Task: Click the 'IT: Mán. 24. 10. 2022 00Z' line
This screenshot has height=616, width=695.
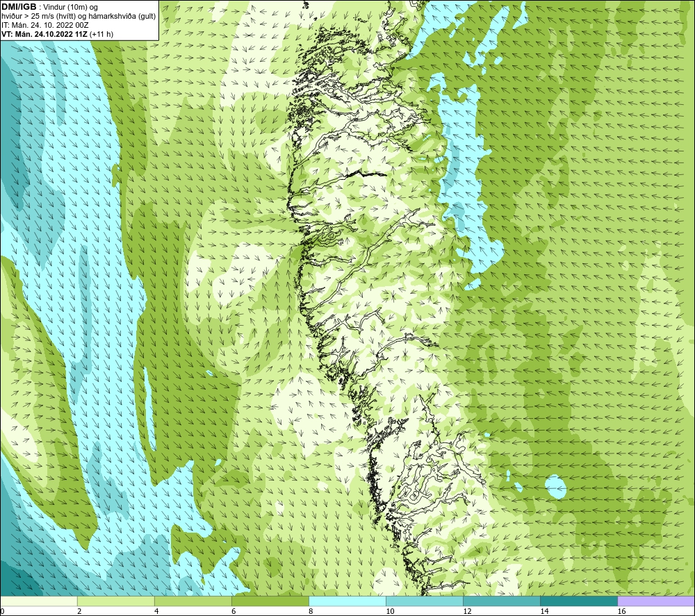Action: (44, 25)
